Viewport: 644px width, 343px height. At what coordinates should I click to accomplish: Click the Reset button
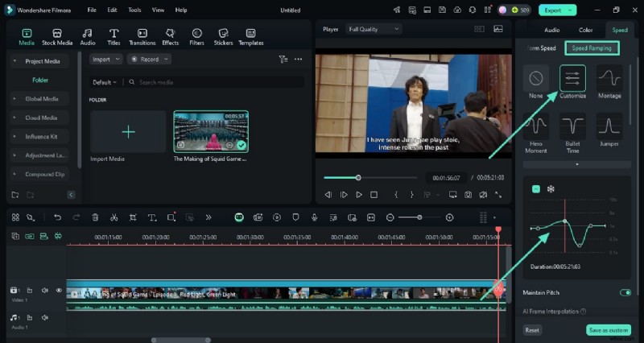532,330
